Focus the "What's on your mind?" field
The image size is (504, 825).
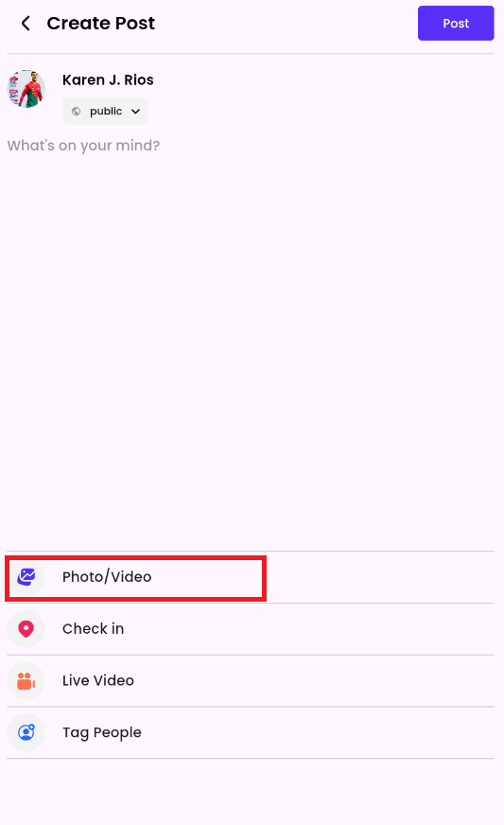[83, 145]
